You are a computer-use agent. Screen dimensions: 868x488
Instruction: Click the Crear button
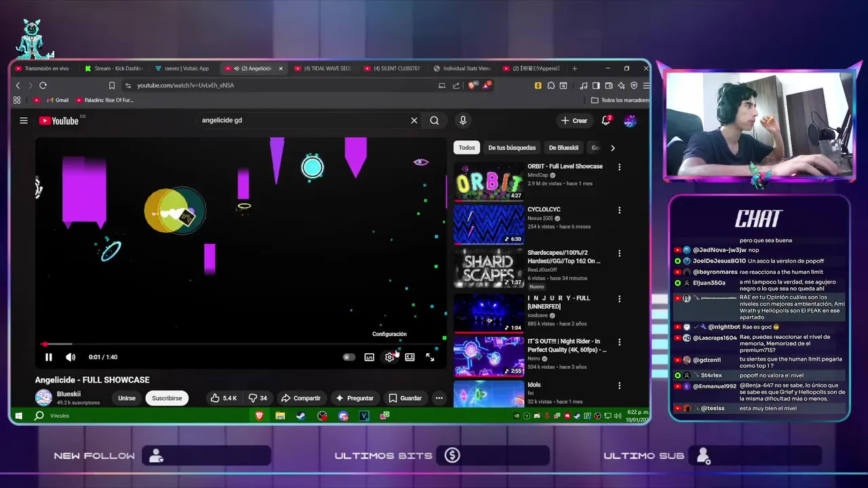point(574,121)
